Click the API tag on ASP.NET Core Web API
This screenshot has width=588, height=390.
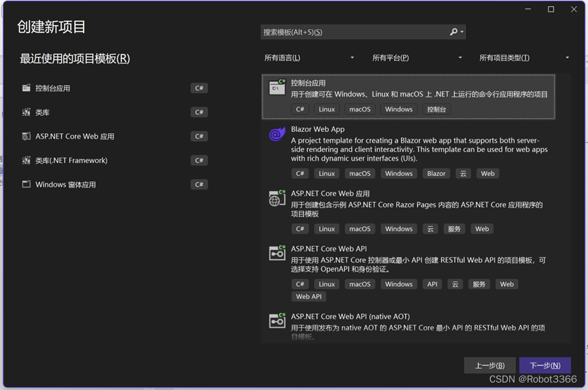tap(432, 284)
